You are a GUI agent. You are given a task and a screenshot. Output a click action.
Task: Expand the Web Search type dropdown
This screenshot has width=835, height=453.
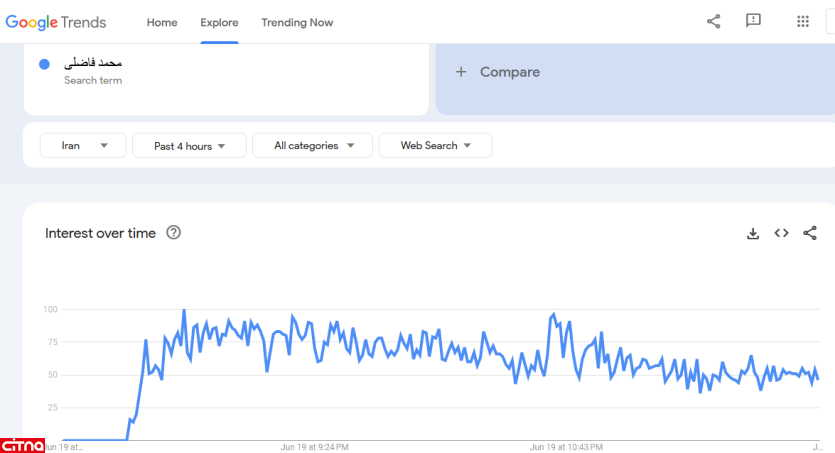coord(435,146)
